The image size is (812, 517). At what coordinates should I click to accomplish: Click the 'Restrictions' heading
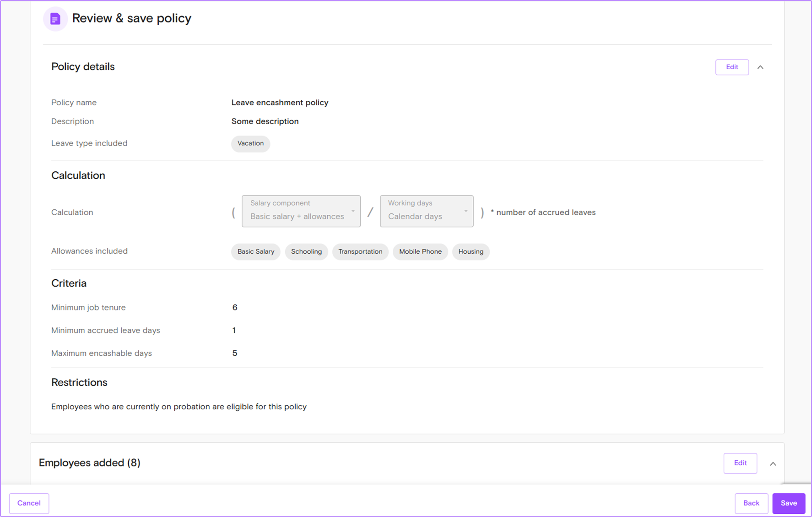tap(79, 382)
